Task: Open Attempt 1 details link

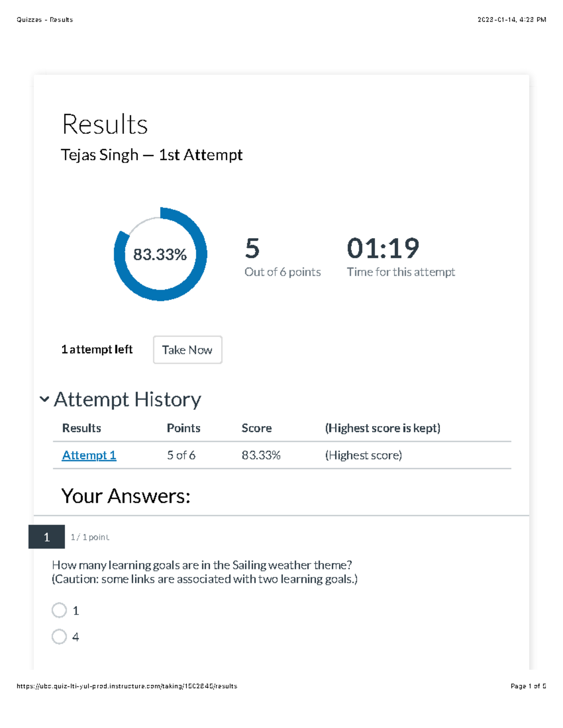Action: click(89, 455)
